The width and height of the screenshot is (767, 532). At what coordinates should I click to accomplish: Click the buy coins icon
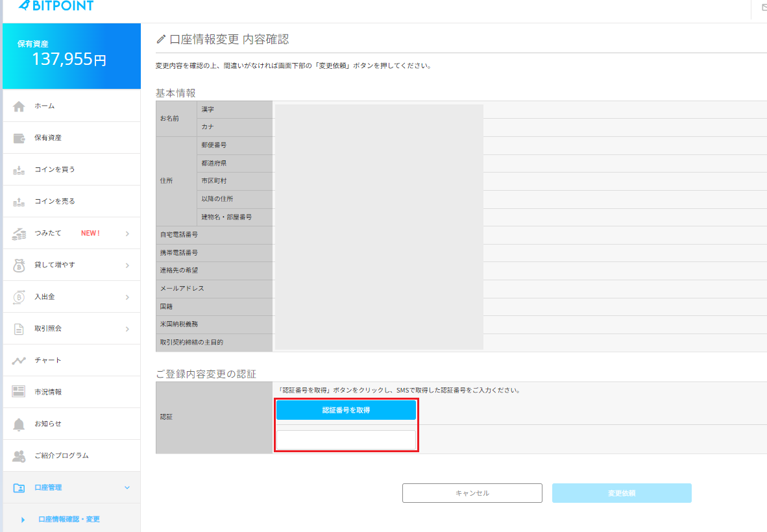coord(19,170)
